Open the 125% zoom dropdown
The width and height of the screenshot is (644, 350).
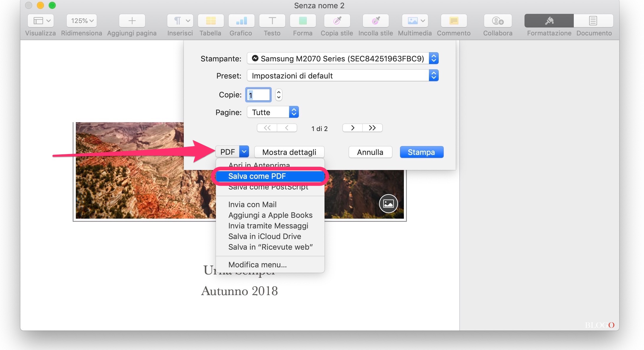(82, 21)
